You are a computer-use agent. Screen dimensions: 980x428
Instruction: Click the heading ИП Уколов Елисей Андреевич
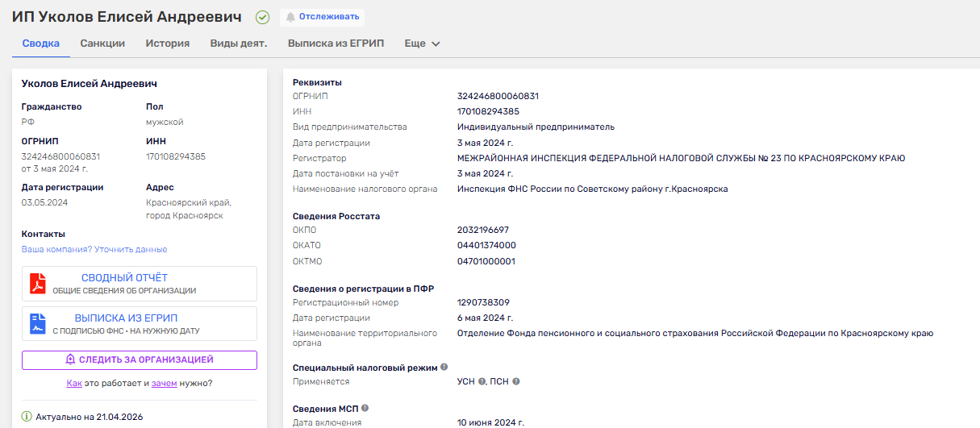127,17
